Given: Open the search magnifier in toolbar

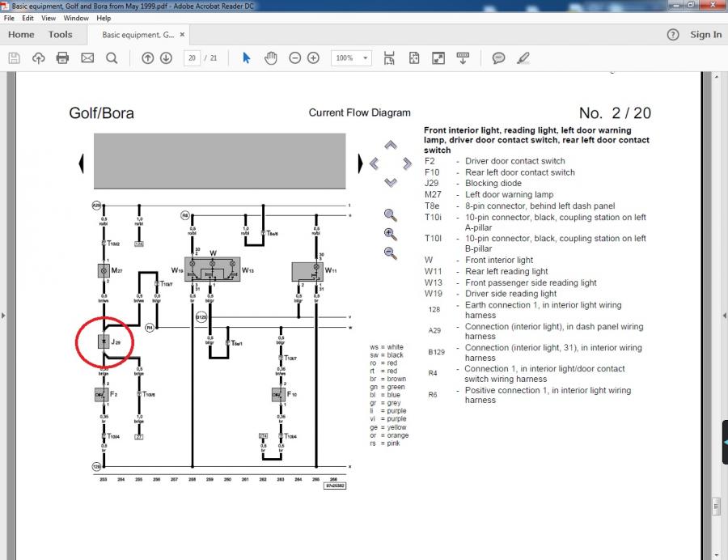Looking at the screenshot, I should point(112,58).
